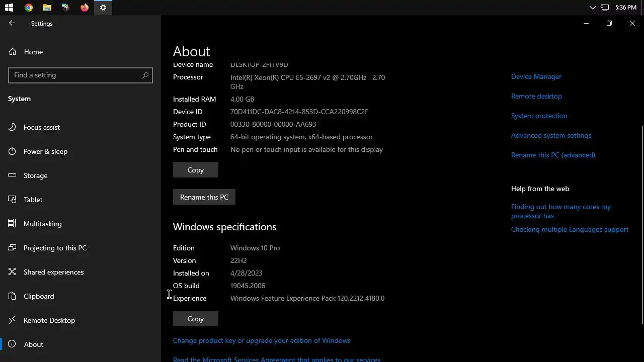Click the Remote Desktop icon in the sidebar

13,320
